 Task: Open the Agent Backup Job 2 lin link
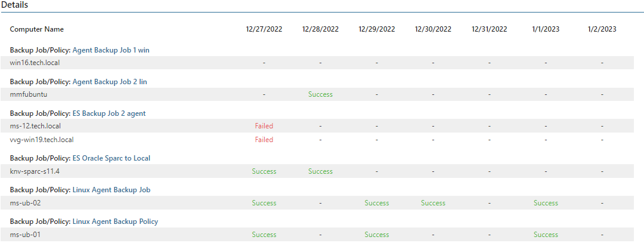click(x=110, y=82)
